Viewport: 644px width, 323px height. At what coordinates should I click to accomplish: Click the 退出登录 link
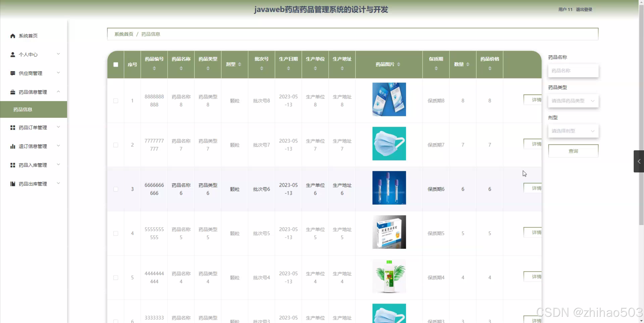click(584, 10)
